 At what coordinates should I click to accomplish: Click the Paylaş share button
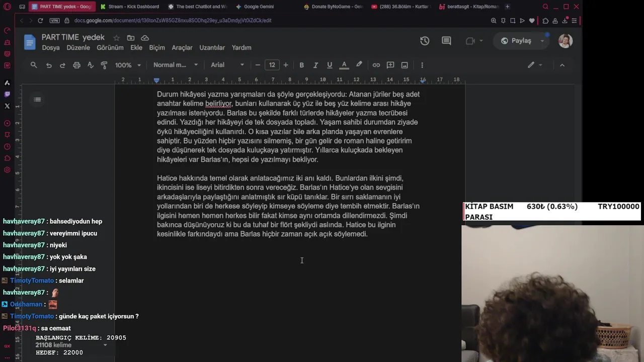pyautogui.click(x=516, y=41)
